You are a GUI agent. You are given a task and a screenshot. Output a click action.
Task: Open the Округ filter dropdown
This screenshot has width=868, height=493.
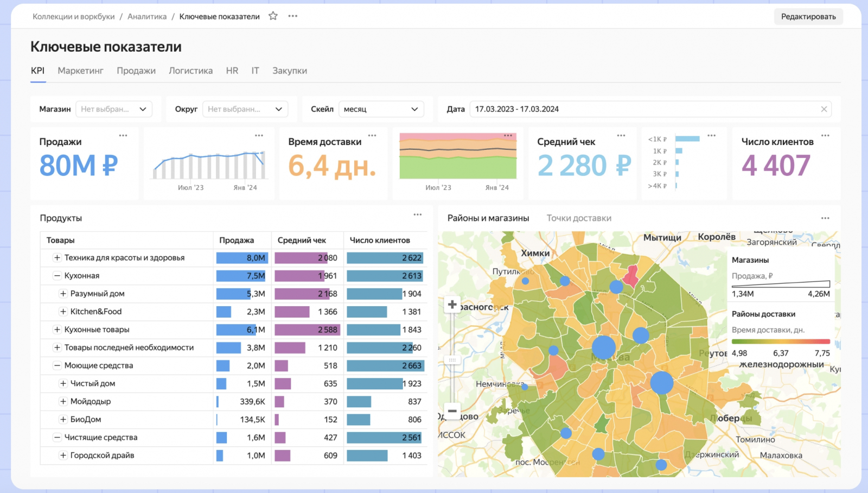245,109
